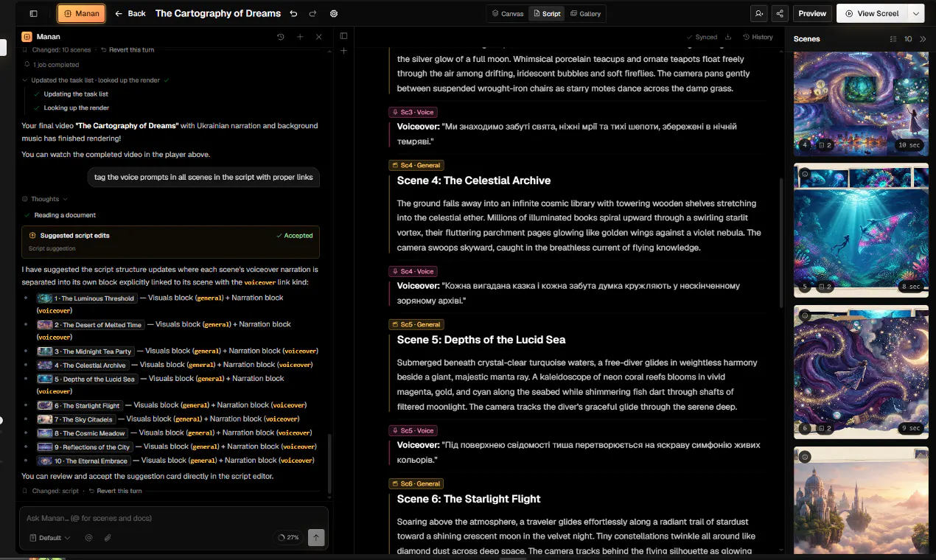Open the script History
Screen dimensions: 936x560
pos(758,37)
